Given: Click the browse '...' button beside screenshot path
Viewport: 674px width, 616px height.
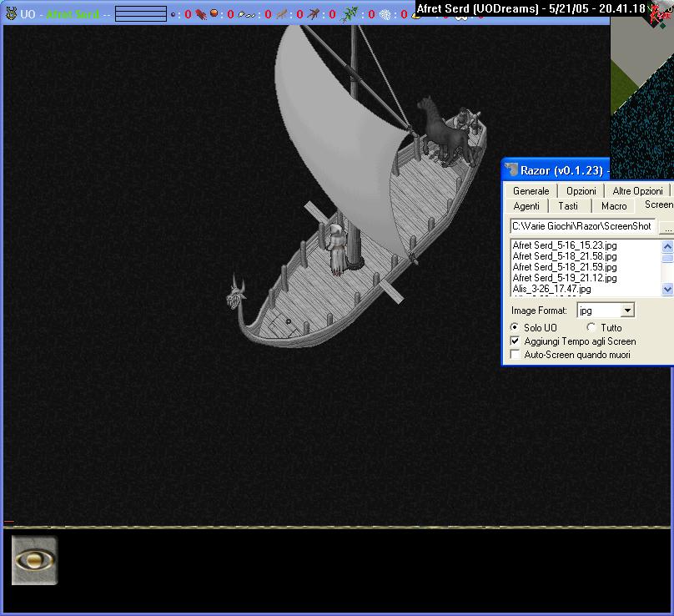Looking at the screenshot, I should tap(667, 227).
